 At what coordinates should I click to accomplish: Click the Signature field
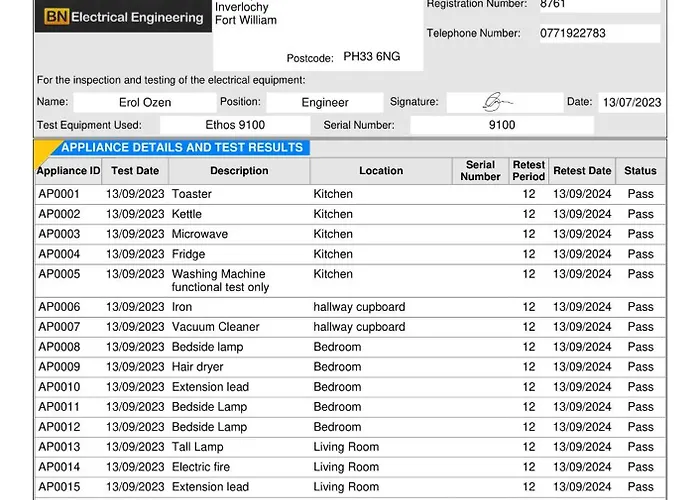(x=504, y=102)
